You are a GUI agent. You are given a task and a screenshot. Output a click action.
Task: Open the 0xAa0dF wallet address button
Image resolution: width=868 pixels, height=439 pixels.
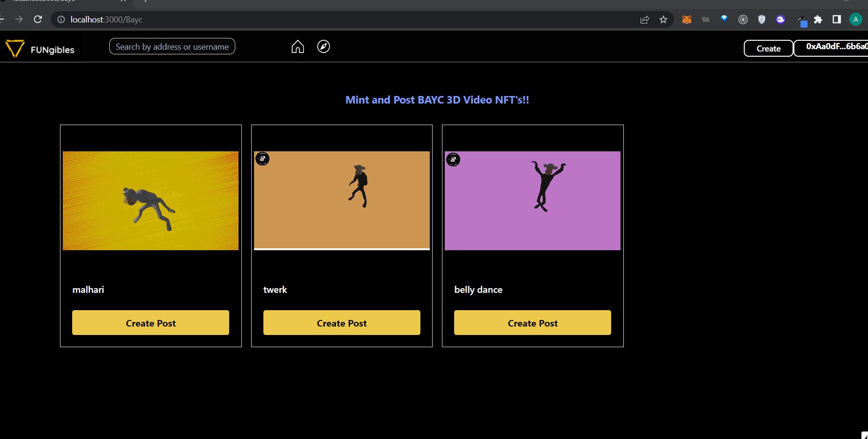tap(831, 48)
